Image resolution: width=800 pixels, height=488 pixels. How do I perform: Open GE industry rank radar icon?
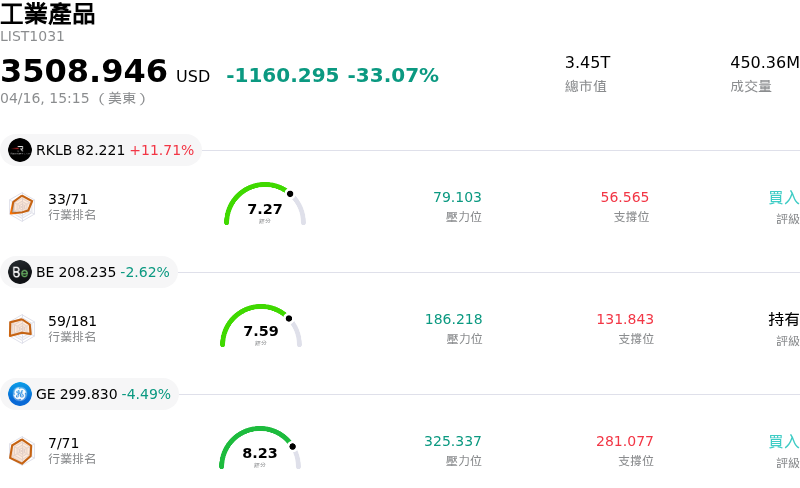[x=22, y=451]
